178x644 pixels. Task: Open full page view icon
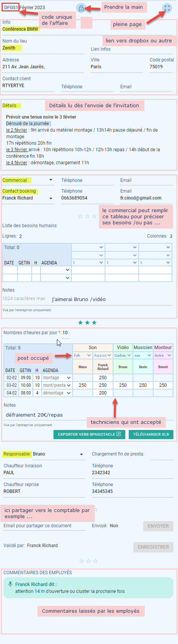pos(167,8)
